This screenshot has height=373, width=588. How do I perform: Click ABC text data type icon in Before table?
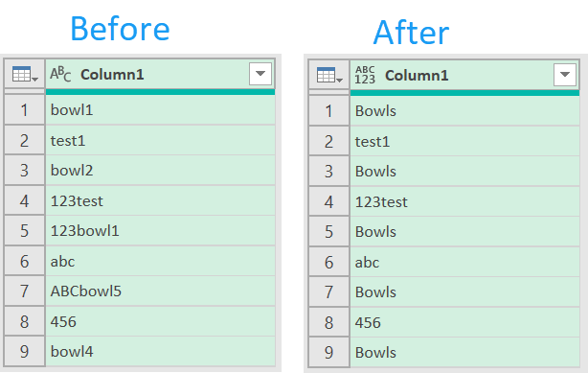point(60,74)
